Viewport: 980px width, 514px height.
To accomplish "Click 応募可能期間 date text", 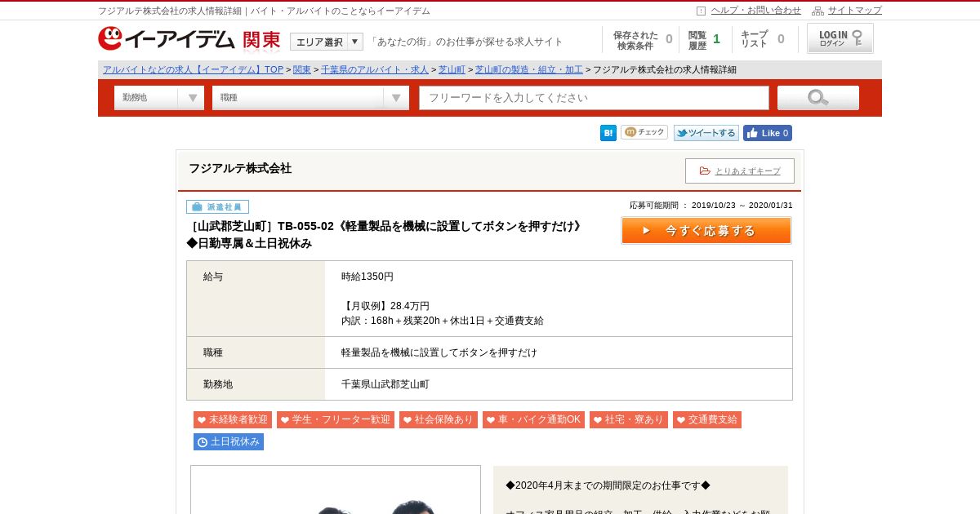I will 711,206.
